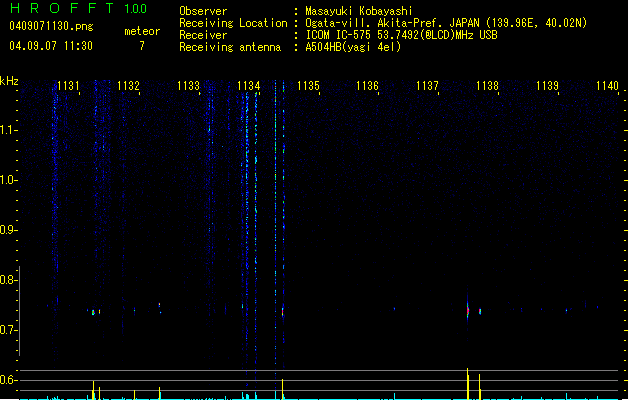
Task: Select antenna text A504HB(yagi 4el)
Action: 353,47
